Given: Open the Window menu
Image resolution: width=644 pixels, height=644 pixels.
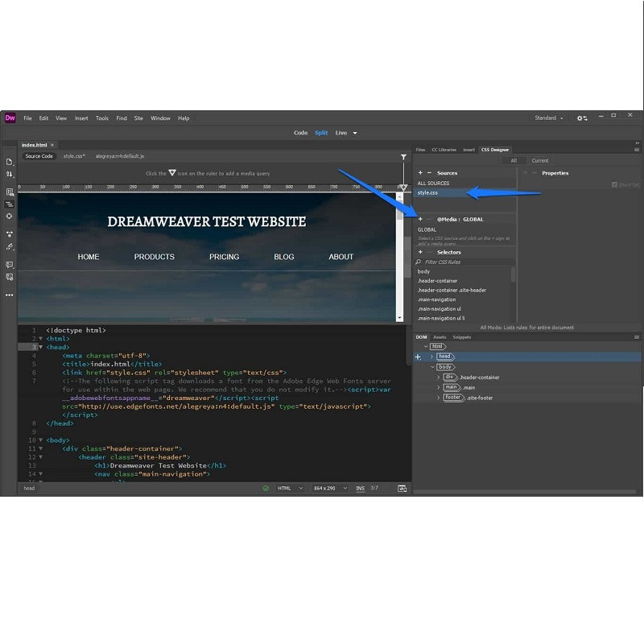Looking at the screenshot, I should click(160, 118).
